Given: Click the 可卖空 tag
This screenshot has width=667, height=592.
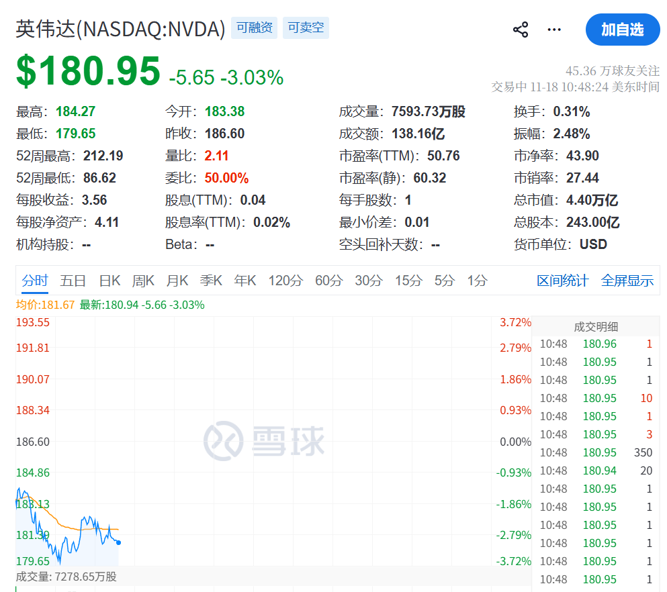Looking at the screenshot, I should tap(305, 29).
